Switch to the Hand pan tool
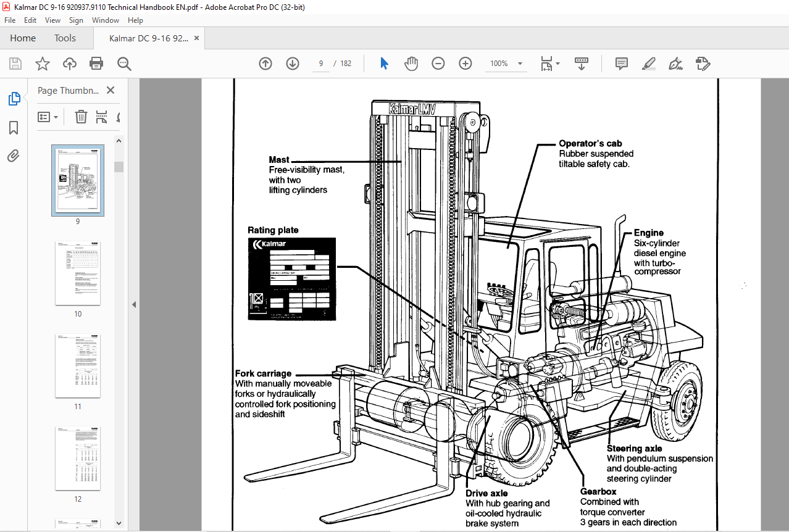This screenshot has width=789, height=532. tap(411, 64)
